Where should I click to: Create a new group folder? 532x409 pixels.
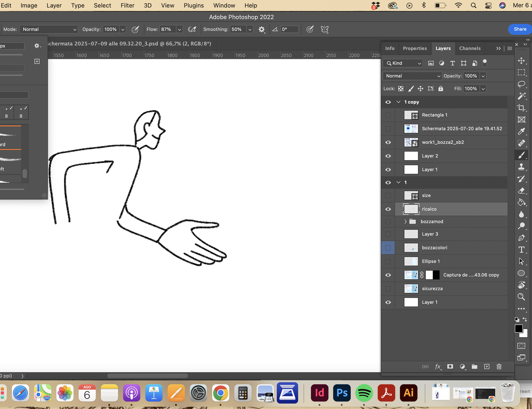(475, 367)
